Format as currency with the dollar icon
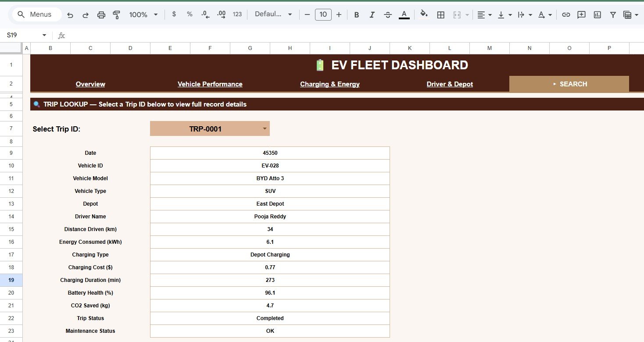The height and width of the screenshot is (342, 644). click(174, 14)
